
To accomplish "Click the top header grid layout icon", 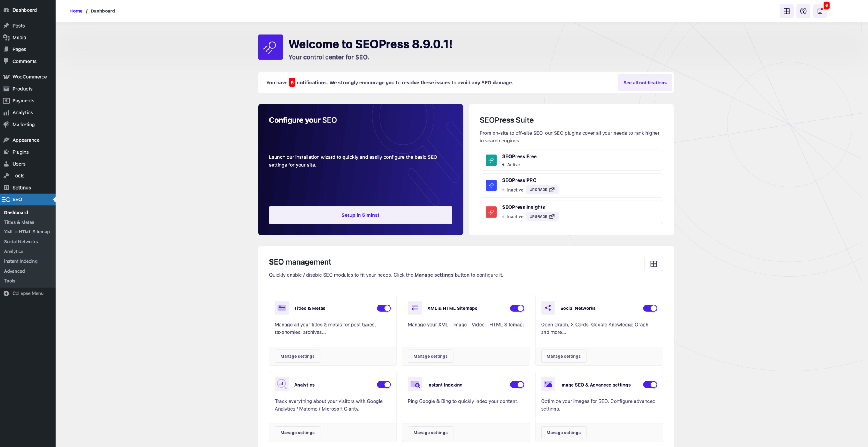I will [786, 11].
